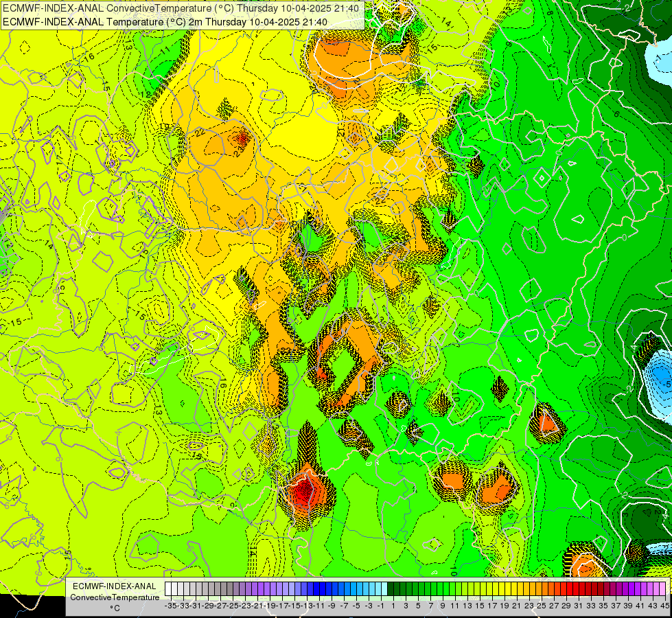This screenshot has height=618, width=672.
Task: Select the magenta-purple swatch above 39
Action: (625, 589)
